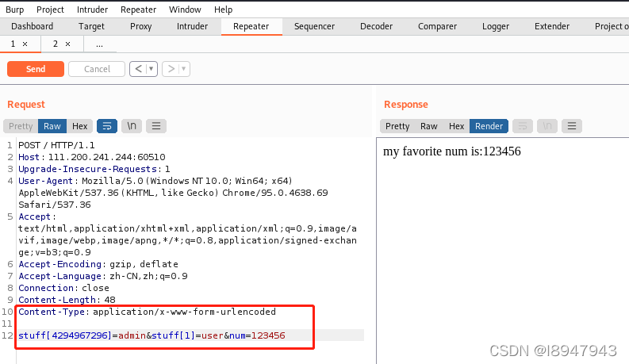Switch Response view to Render
The image size is (629, 364).
pos(489,126)
